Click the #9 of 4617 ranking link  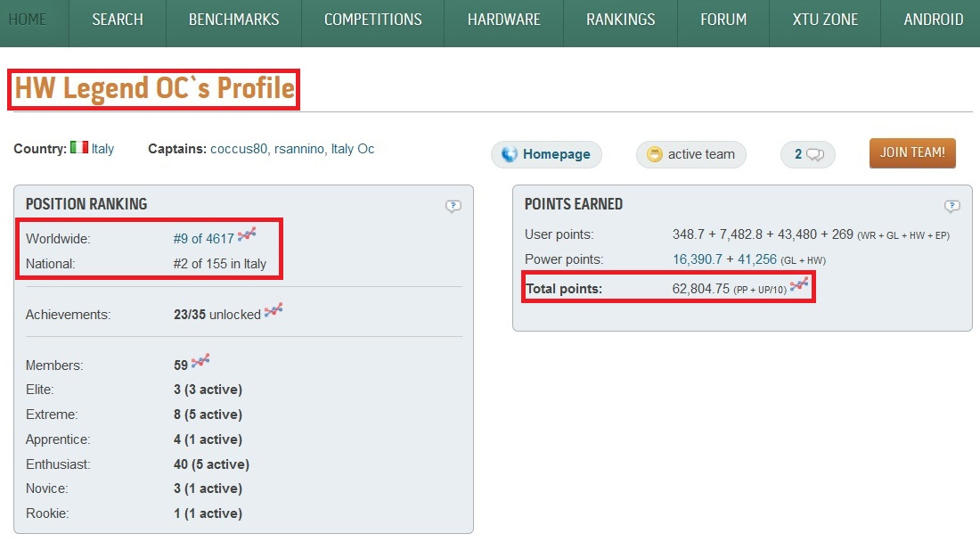[204, 239]
